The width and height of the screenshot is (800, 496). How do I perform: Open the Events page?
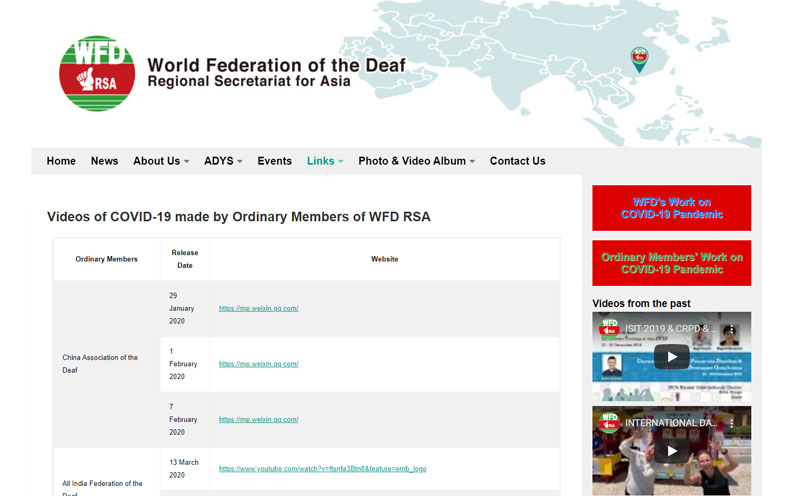click(274, 161)
